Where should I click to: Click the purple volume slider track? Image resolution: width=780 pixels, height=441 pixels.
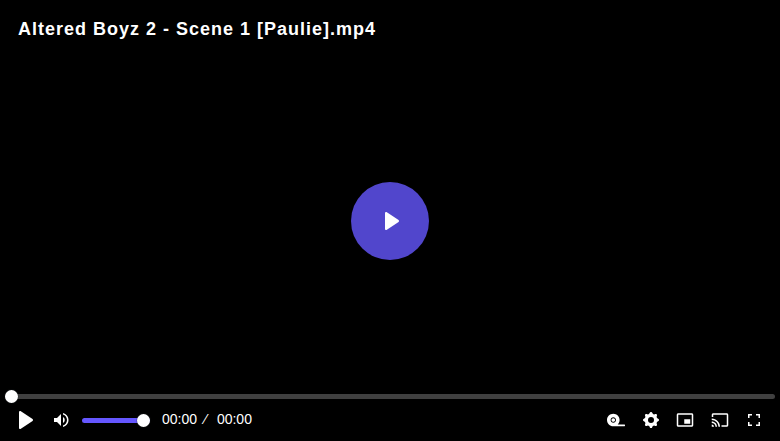pyautogui.click(x=112, y=421)
